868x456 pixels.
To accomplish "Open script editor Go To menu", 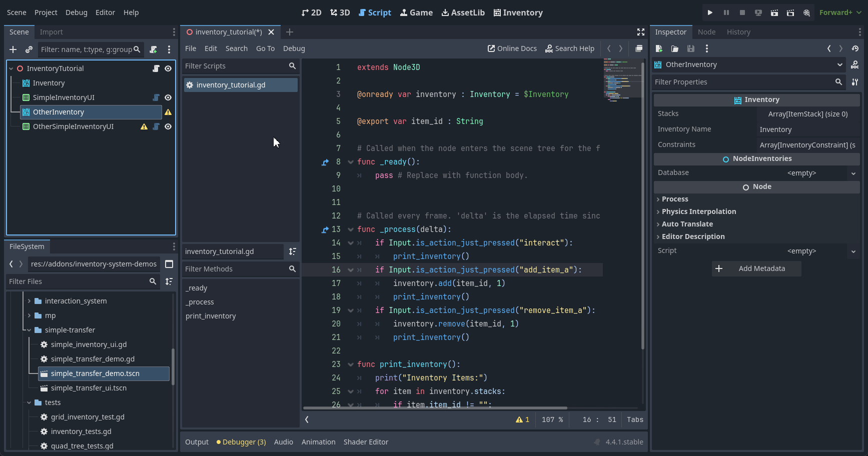I will pos(265,48).
